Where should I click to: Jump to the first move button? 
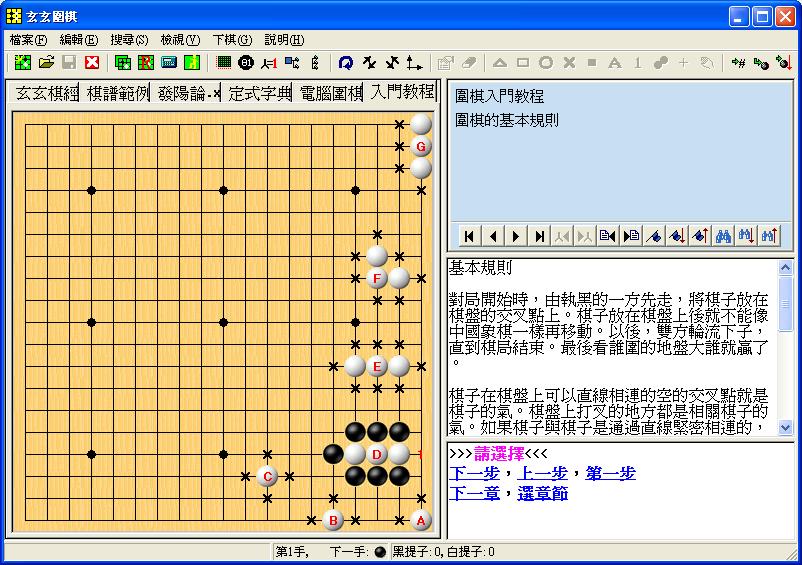click(469, 236)
